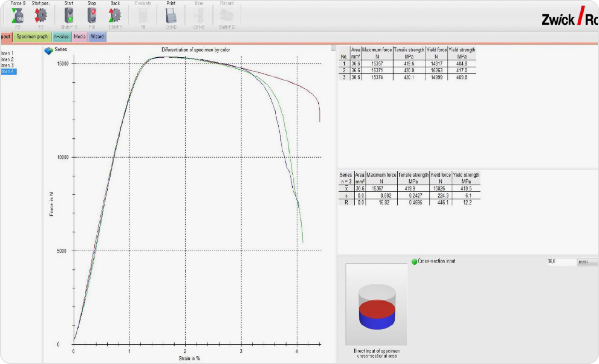Click the Start position gear icon
Image resolution: width=599 pixels, height=364 pixels.
pos(41,15)
